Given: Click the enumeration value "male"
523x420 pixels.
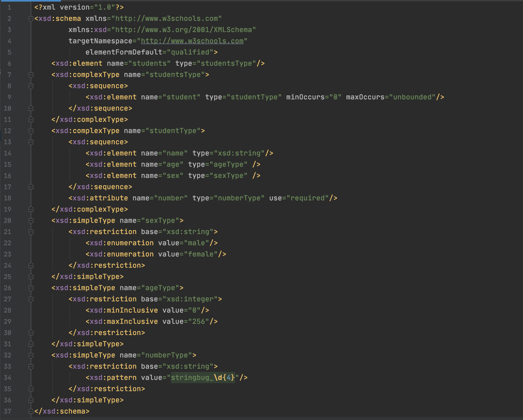Looking at the screenshot, I should 197,243.
